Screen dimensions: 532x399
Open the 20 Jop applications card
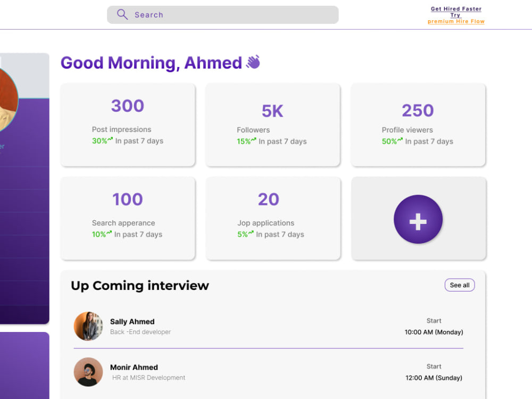tap(273, 219)
